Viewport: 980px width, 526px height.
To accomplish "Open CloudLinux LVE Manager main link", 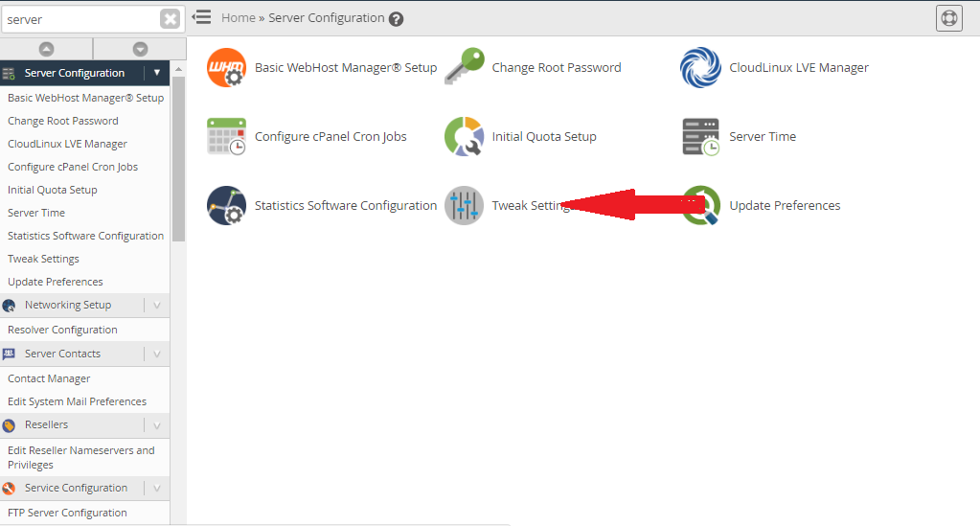I will pos(799,68).
